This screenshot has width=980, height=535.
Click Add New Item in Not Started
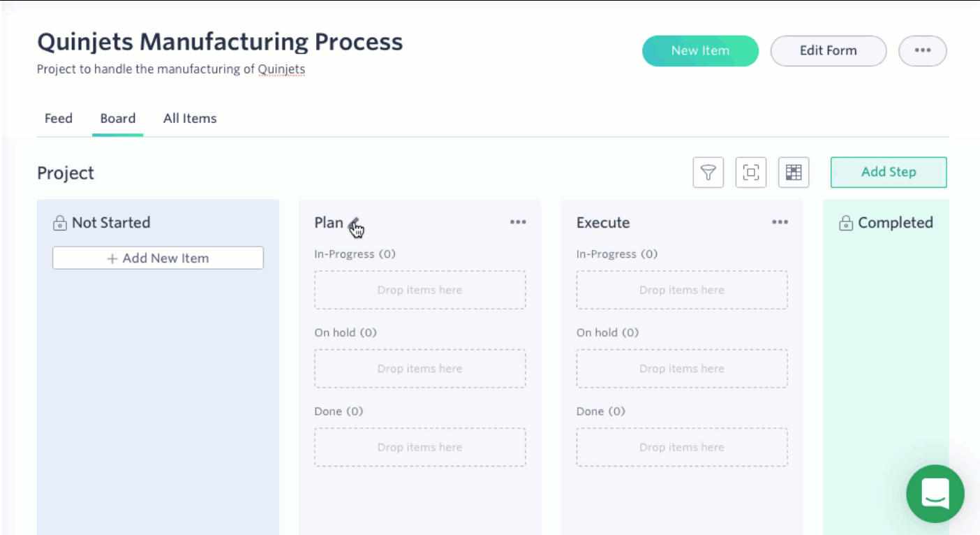(158, 258)
